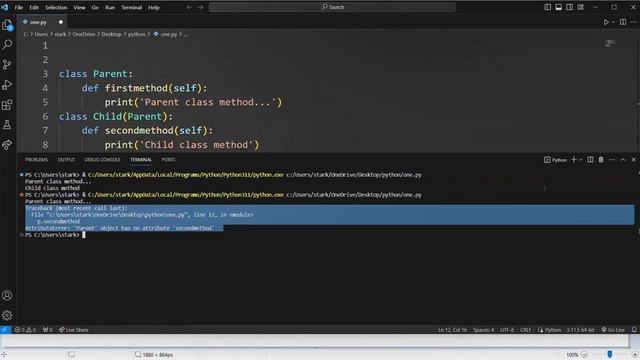The width and height of the screenshot is (640, 360).
Task: Open the Manage gear icon
Action: click(x=7, y=315)
